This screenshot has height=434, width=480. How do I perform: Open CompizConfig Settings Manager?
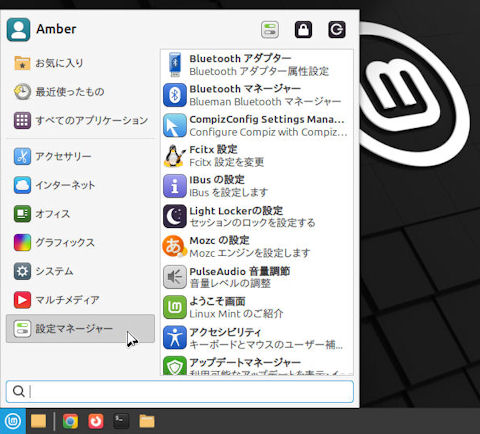257,125
